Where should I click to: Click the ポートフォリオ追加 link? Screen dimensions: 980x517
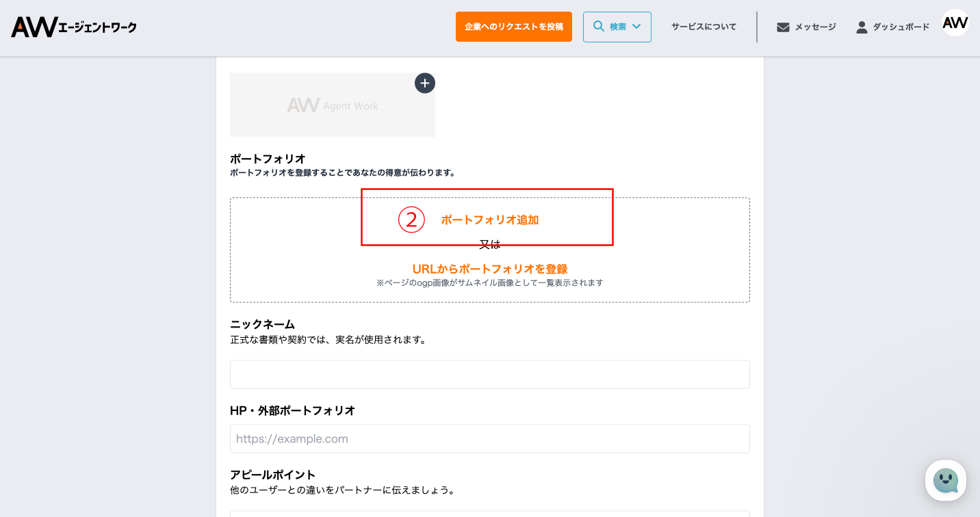489,220
